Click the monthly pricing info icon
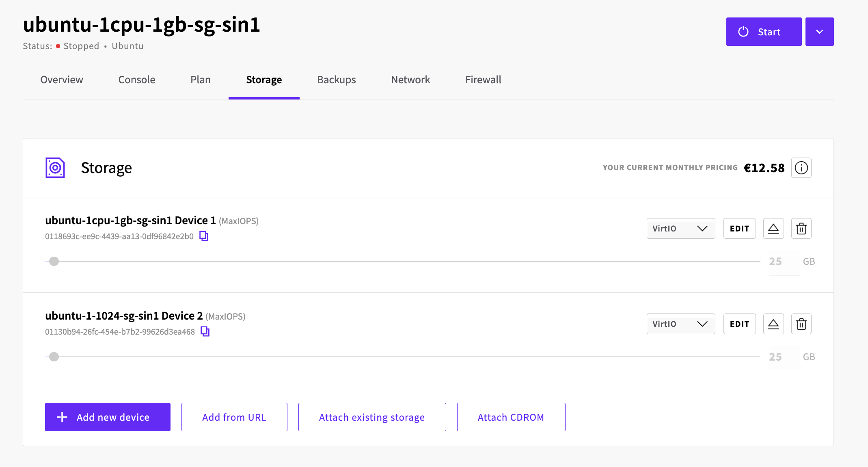 click(801, 168)
